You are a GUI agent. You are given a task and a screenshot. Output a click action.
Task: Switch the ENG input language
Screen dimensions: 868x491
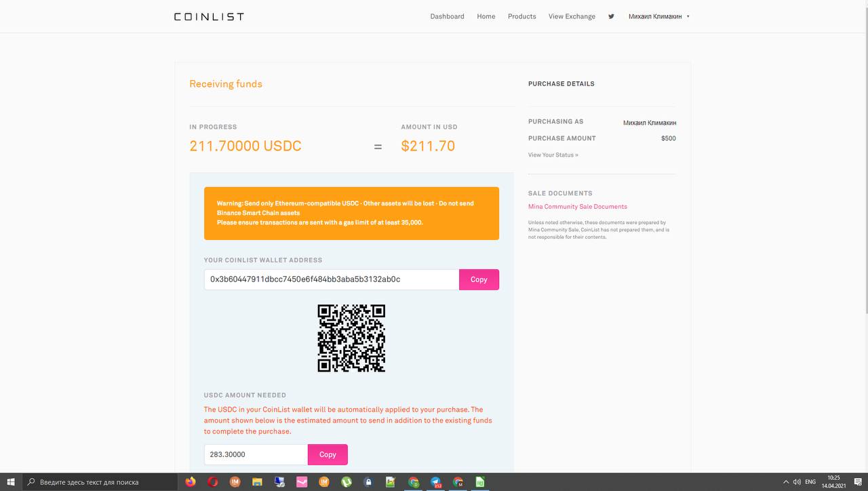(x=810, y=482)
